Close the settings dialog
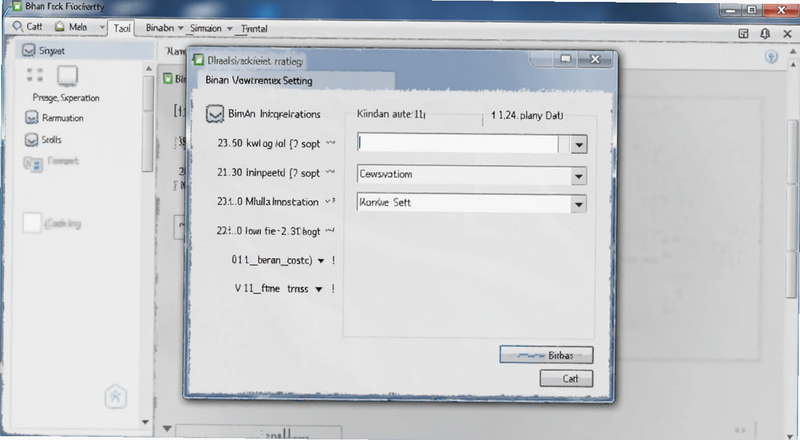 tap(595, 59)
